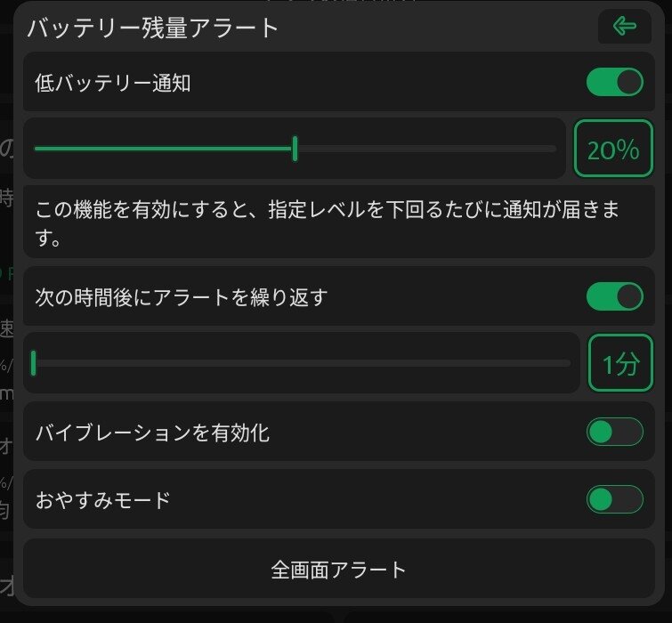The height and width of the screenshot is (623, 672).
Task: Click the repeat interval slider handle
Action: click(34, 363)
